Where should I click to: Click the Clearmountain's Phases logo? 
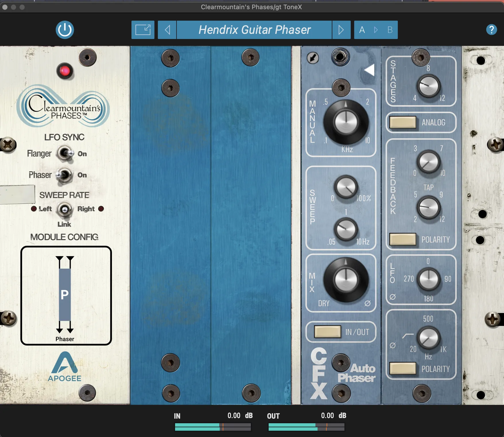coord(63,106)
